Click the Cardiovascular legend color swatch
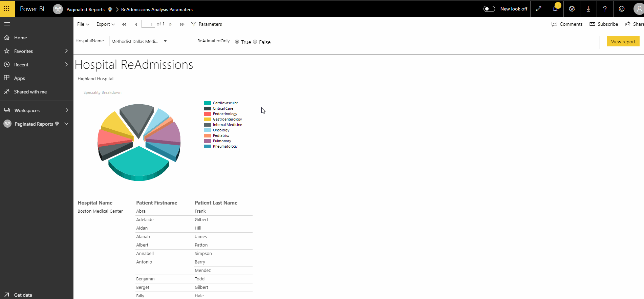Screen dimensions: 644x299 [208, 103]
